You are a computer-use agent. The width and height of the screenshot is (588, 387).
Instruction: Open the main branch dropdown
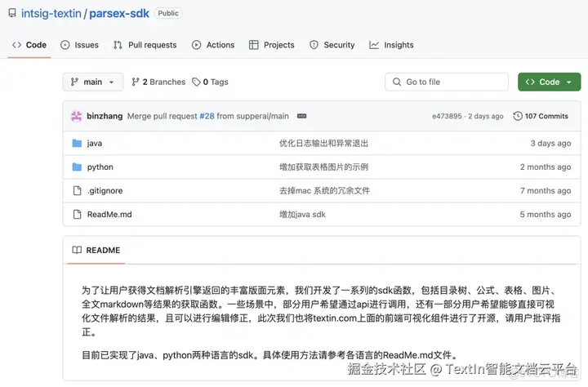pos(93,82)
